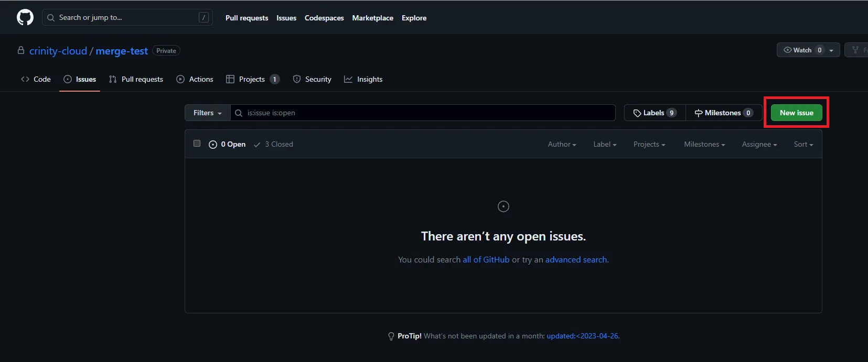Open merge-test repository link
The width and height of the screenshot is (868, 362).
(x=122, y=51)
